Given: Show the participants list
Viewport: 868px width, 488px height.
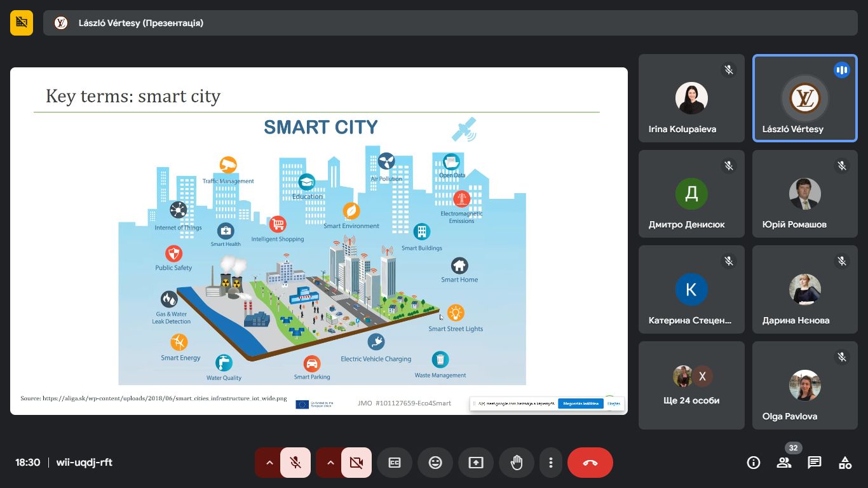Looking at the screenshot, I should click(x=784, y=463).
